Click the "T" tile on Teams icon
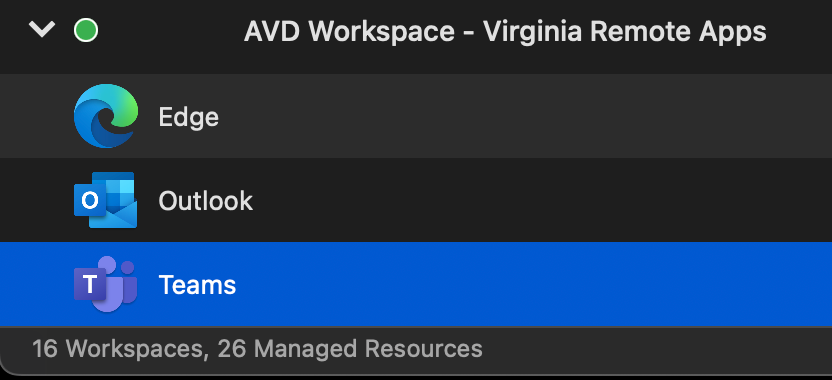Image resolution: width=832 pixels, height=380 pixels. (x=90, y=284)
